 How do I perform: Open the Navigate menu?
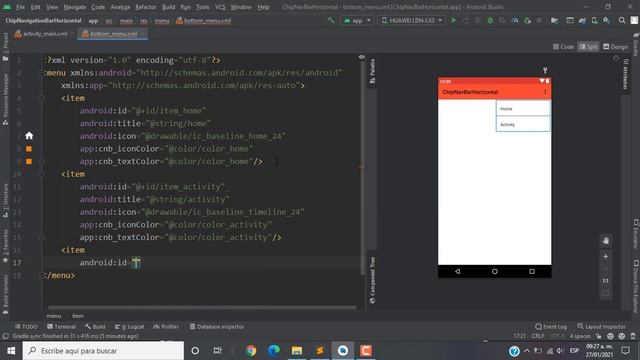click(x=75, y=7)
